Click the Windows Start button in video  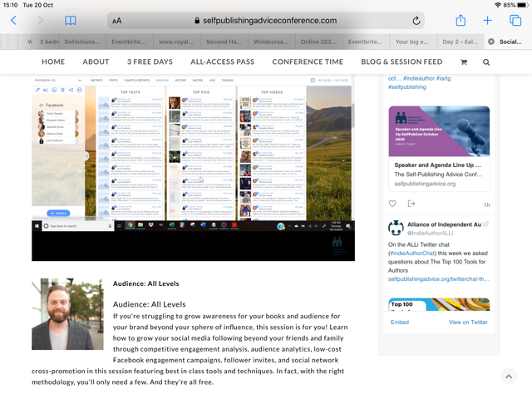(37, 225)
